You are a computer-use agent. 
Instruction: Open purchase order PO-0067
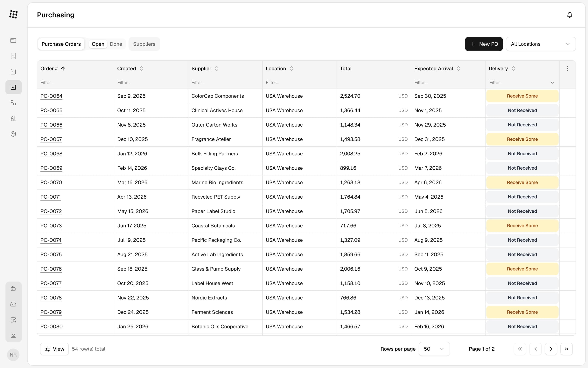pos(51,139)
